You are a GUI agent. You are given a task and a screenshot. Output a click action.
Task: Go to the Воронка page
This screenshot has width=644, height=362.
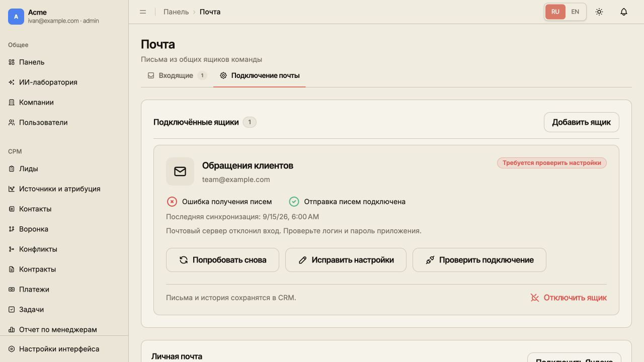(x=64, y=229)
